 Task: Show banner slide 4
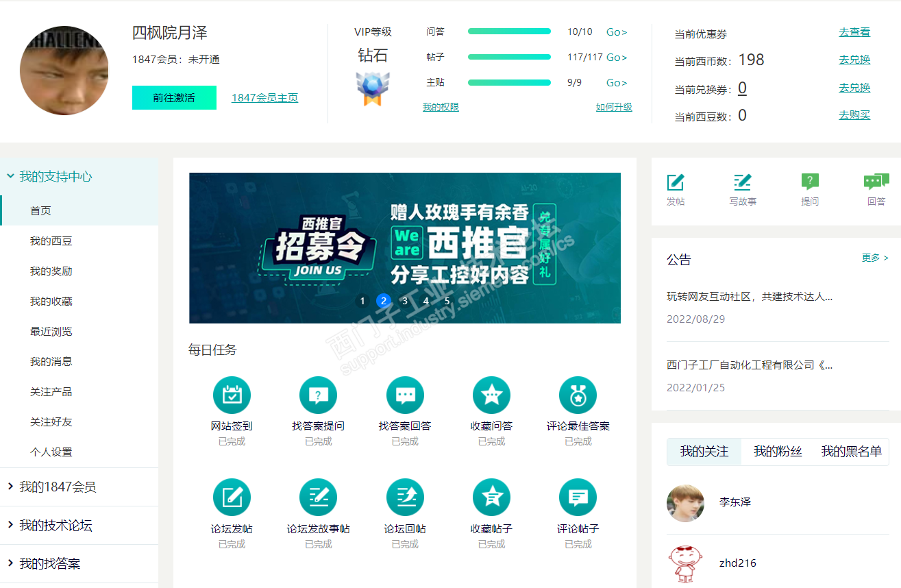(x=426, y=301)
